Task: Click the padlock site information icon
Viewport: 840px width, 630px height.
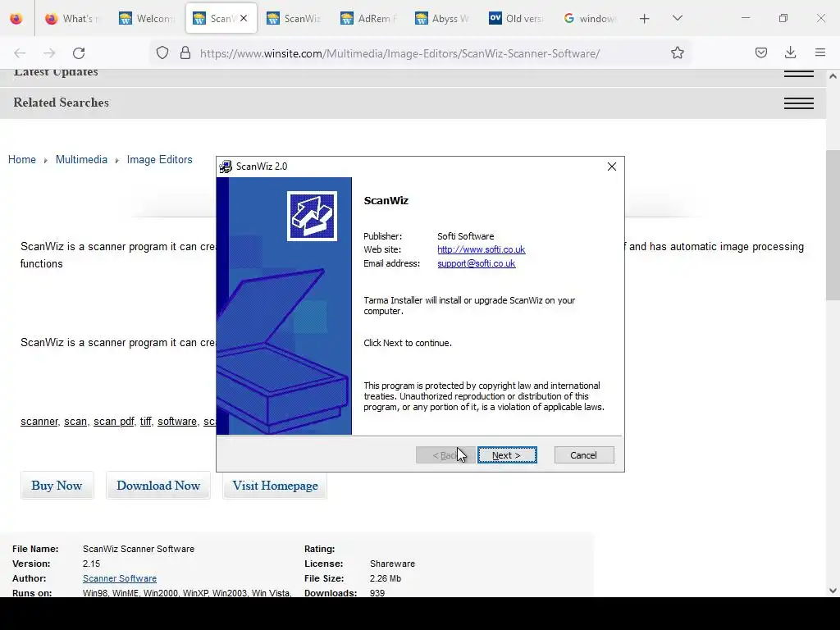Action: coord(185,53)
